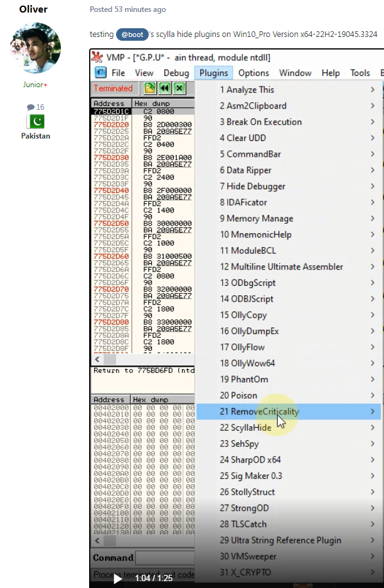The width and height of the screenshot is (384, 588).
Task: Select 17 OllyFlow plugin entry
Action: point(289,348)
